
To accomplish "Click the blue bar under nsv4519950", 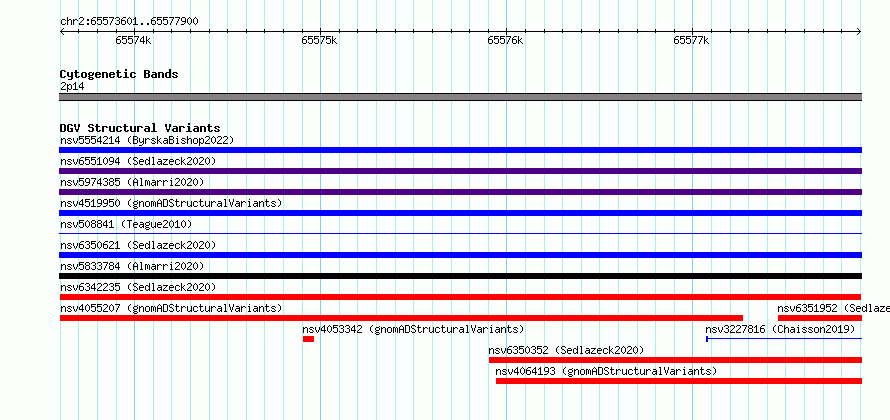I will 460,213.
